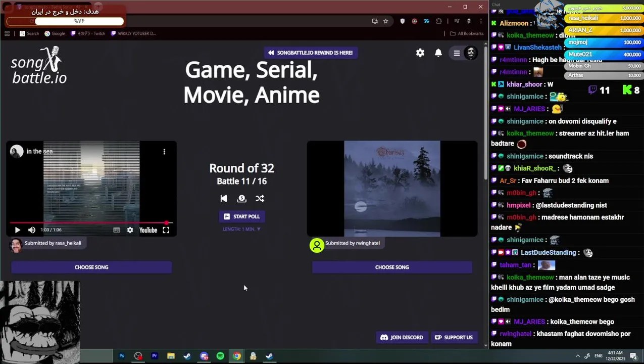Open the shield extension icon in the Chrome toolbar

(403, 21)
